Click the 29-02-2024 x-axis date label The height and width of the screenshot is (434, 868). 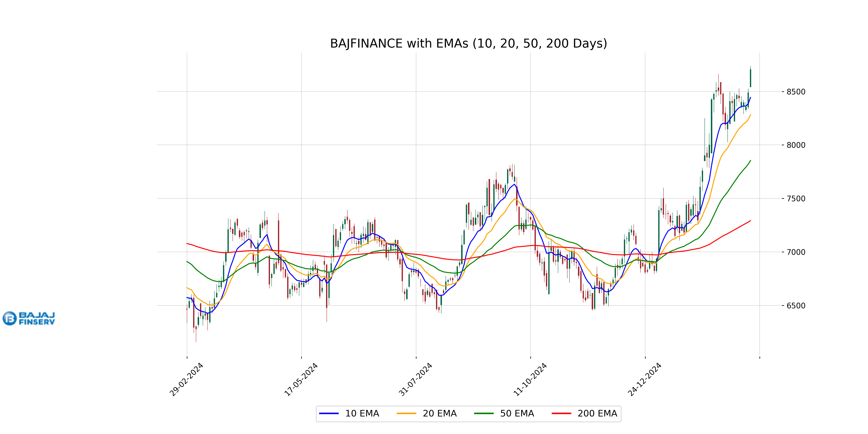(x=186, y=379)
